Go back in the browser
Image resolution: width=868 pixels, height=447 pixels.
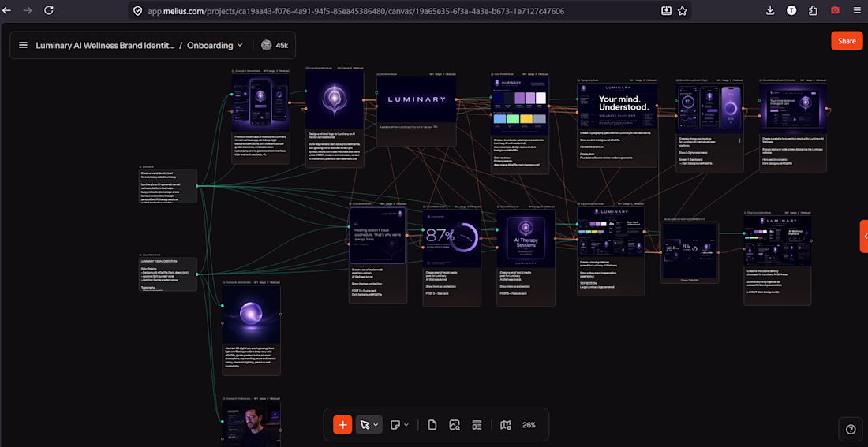7,10
